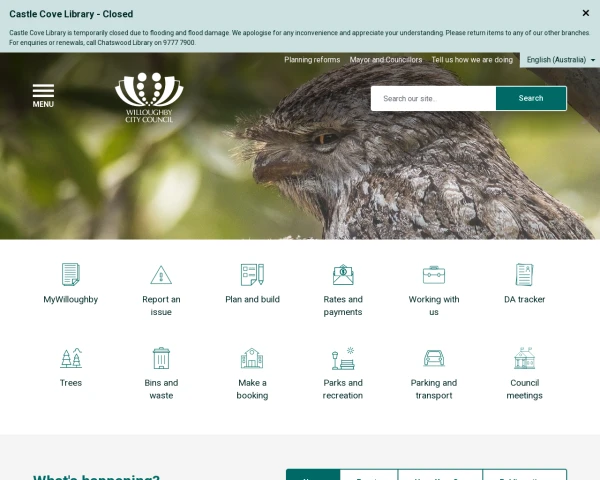Screen dimensions: 600x480
Task: Open the MyWilloughby document icon
Action: click(71, 274)
